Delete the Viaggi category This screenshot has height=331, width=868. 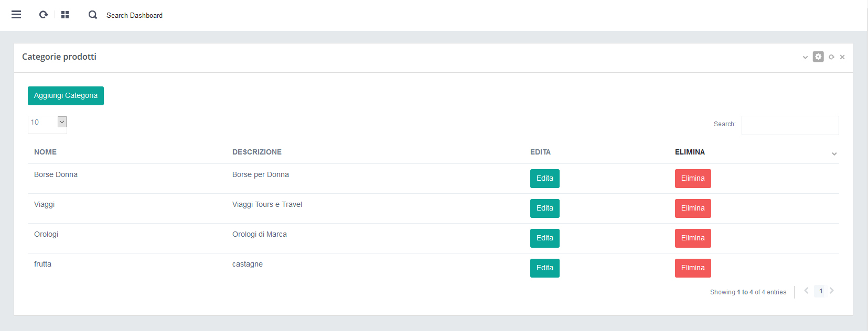[692, 208]
